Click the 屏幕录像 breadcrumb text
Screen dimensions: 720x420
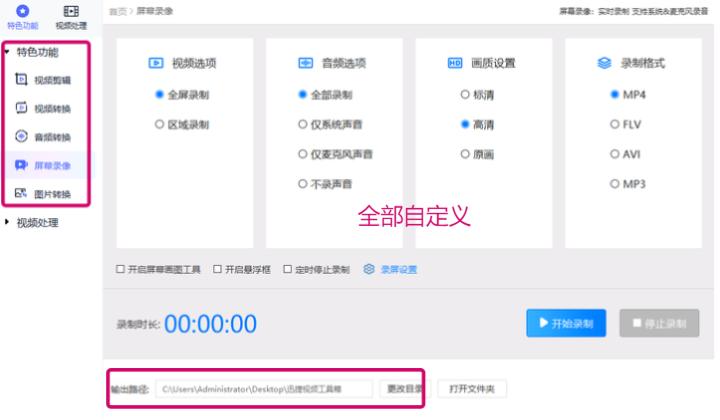155,11
